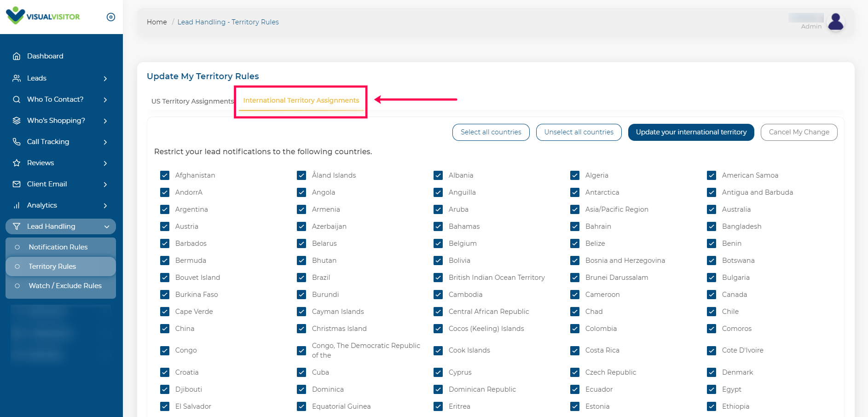This screenshot has width=868, height=417.
Task: Click the Who To Contact search icon
Action: [x=17, y=99]
